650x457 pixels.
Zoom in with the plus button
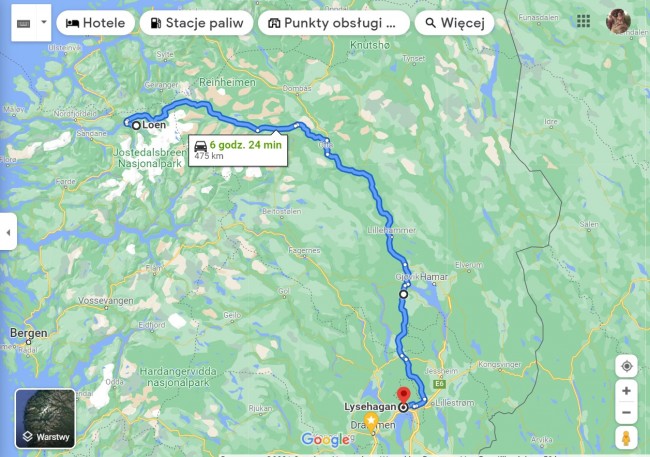point(626,391)
